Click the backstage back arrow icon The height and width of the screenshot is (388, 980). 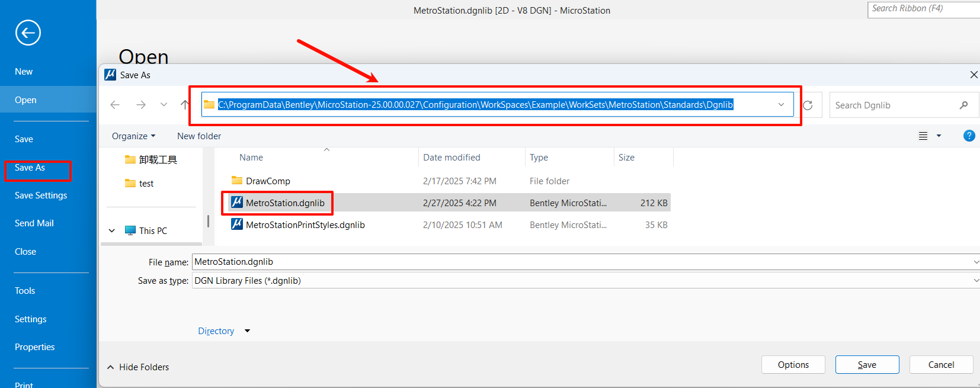[x=28, y=33]
